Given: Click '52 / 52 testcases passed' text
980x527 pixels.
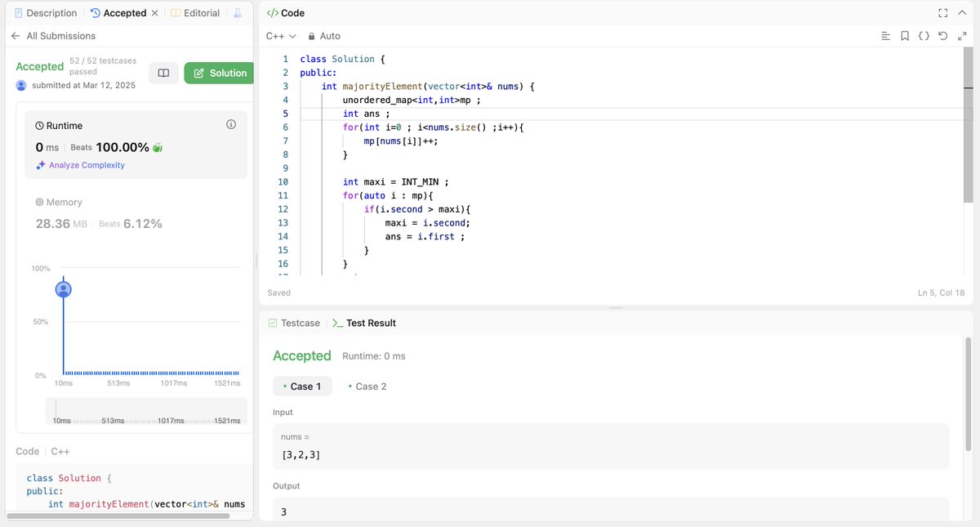Looking at the screenshot, I should [102, 66].
